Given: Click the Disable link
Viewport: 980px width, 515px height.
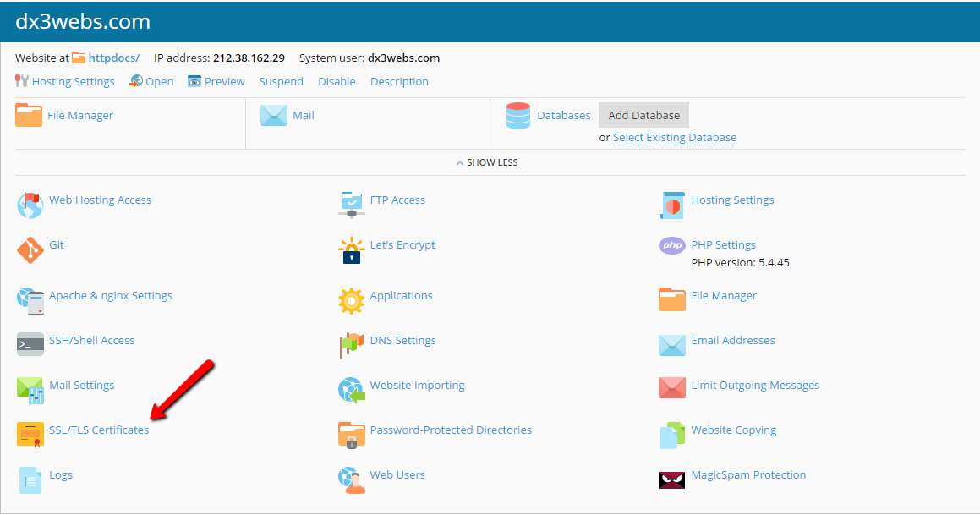Looking at the screenshot, I should point(337,81).
